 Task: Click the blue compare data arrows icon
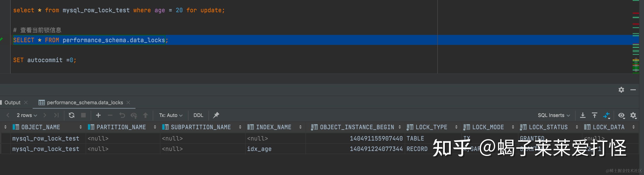tap(607, 115)
